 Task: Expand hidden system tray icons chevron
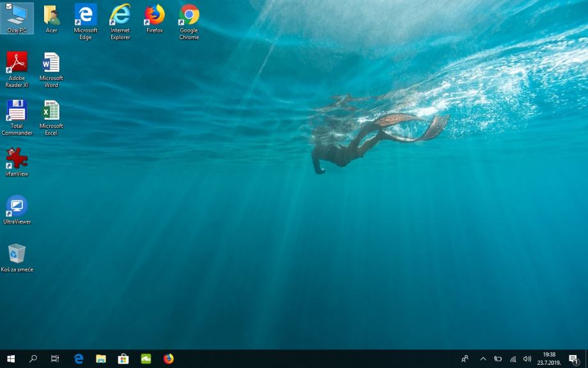(483, 359)
